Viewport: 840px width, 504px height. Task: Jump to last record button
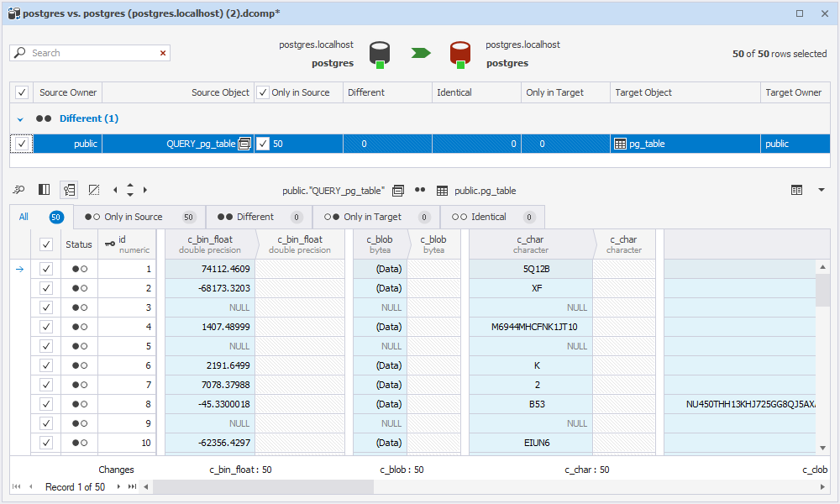point(132,487)
